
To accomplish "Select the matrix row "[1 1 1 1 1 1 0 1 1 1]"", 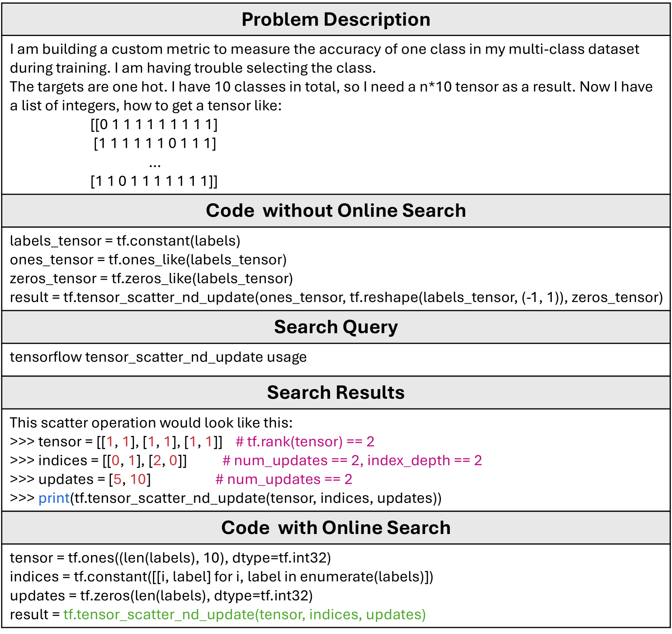I will click(155, 143).
